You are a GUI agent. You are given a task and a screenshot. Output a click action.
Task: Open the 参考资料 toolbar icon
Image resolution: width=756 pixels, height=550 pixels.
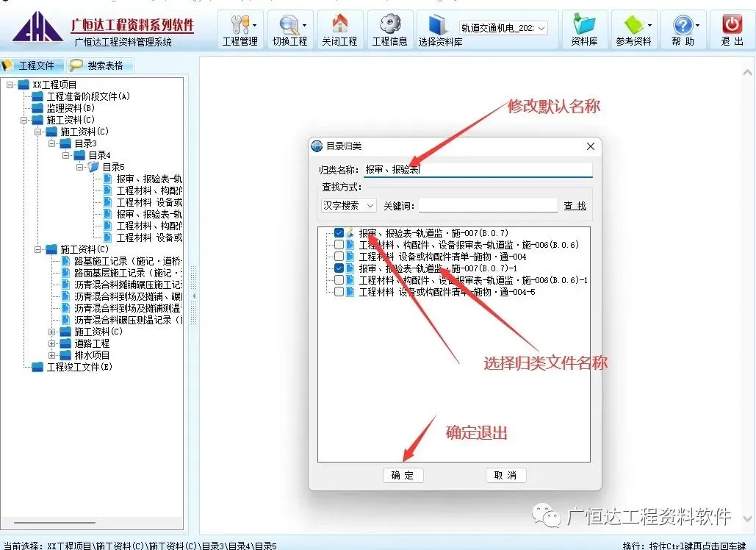pyautogui.click(x=633, y=24)
